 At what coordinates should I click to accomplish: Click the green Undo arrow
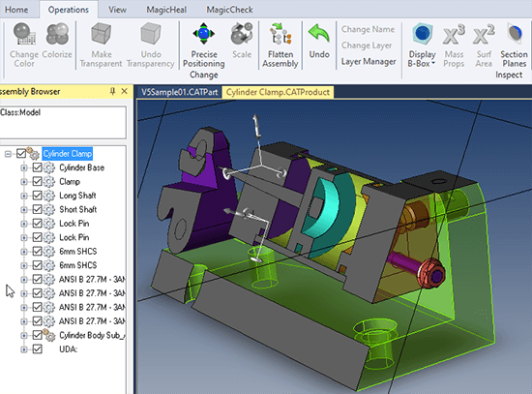click(319, 34)
